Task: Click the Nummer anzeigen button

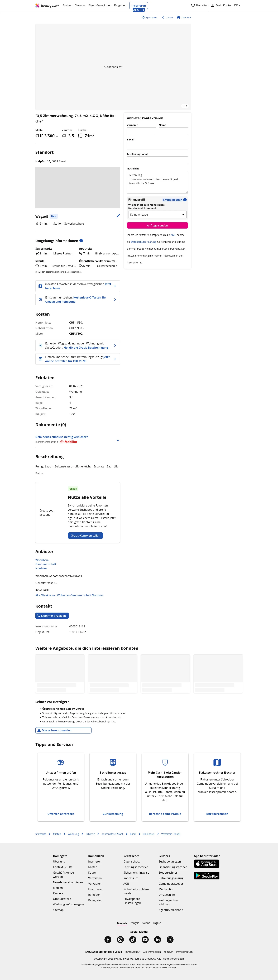Action: click(52, 616)
